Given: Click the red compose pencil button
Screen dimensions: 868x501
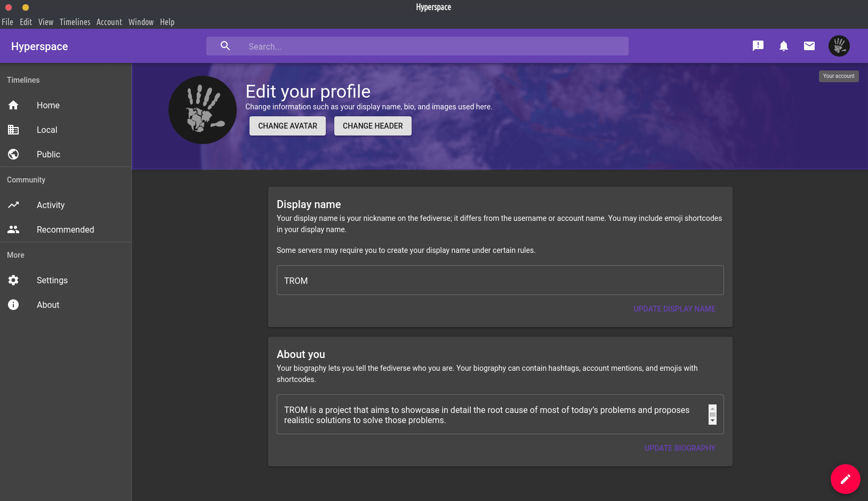Looking at the screenshot, I should point(845,479).
